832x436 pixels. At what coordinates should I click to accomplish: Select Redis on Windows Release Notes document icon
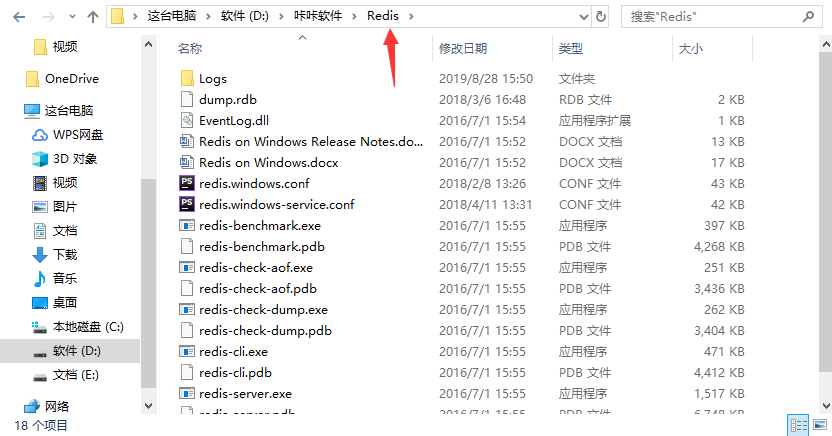pos(187,141)
